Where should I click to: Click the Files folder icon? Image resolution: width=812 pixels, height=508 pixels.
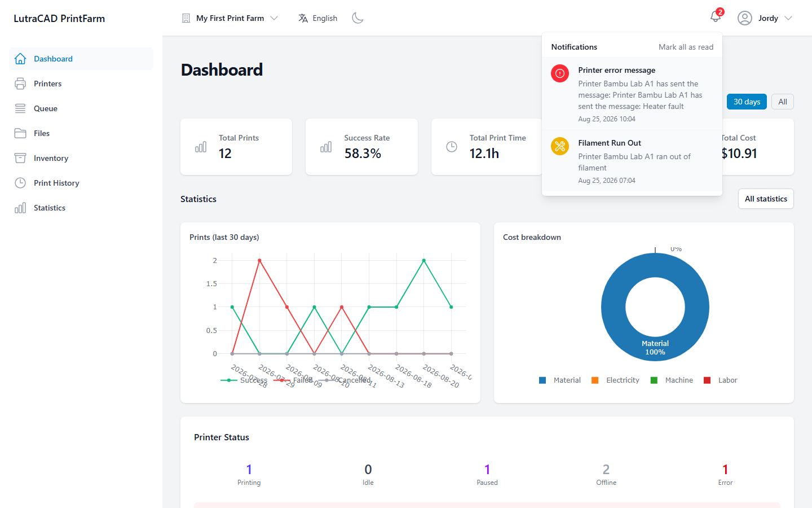[20, 133]
